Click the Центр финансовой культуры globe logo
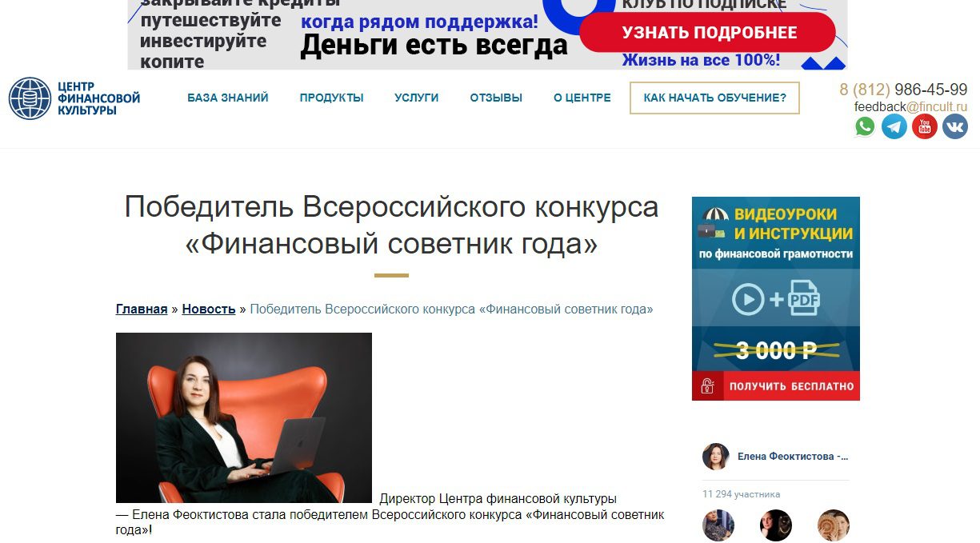 point(30,98)
